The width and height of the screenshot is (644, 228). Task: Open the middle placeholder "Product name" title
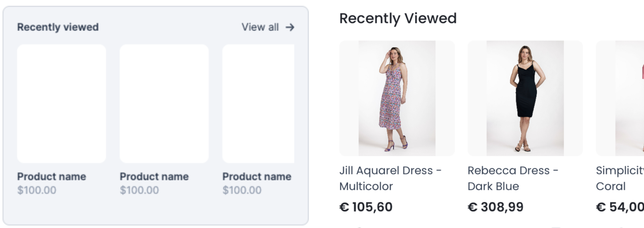coord(154,177)
